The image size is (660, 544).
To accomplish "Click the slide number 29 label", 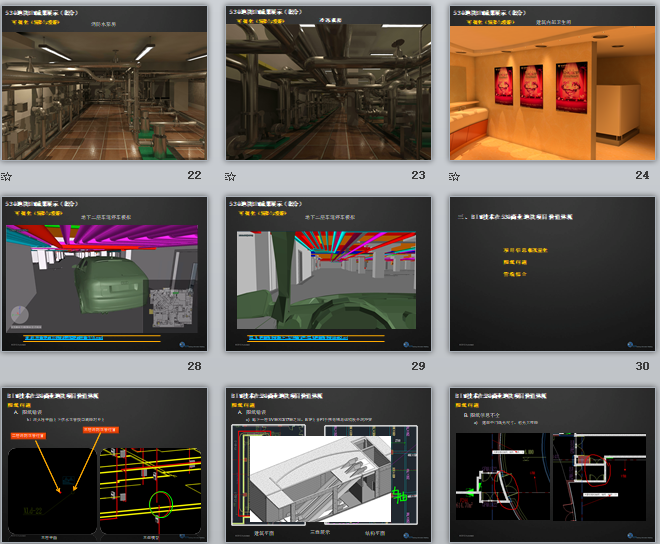I will (x=418, y=366).
